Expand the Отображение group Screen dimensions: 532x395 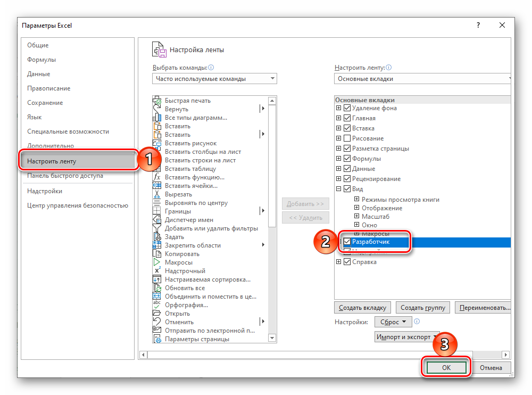356,208
